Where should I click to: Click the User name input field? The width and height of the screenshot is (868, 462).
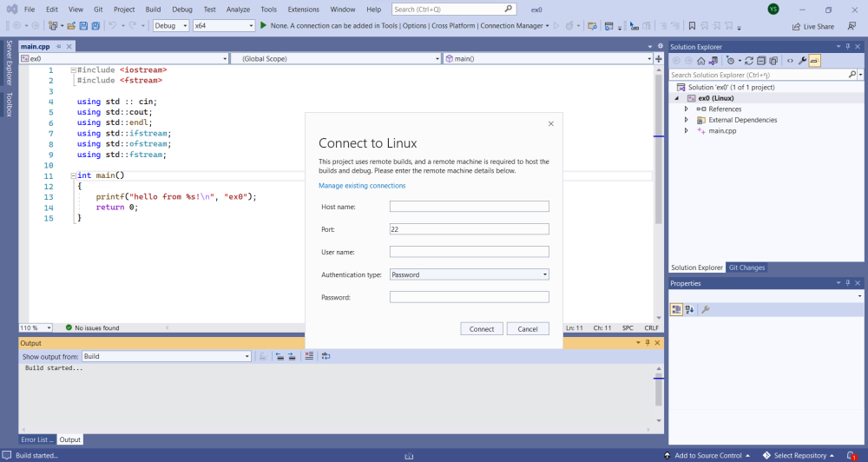(x=470, y=252)
